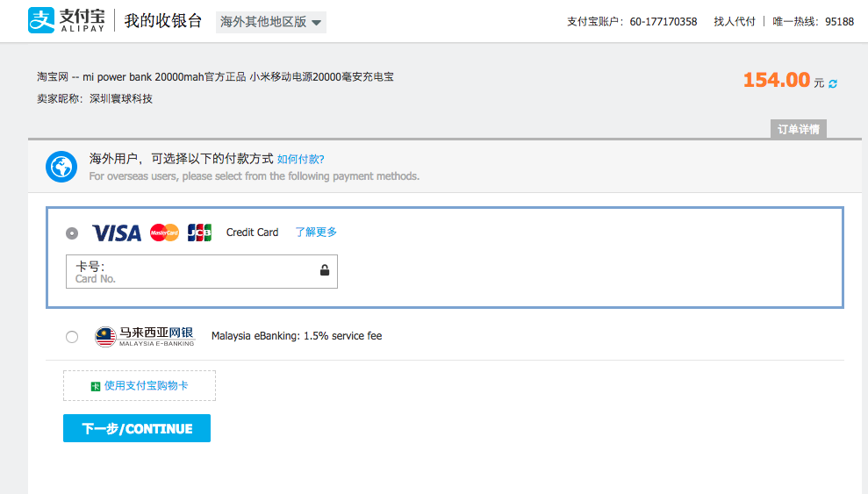Click the 使用支付宝购物卡 option

coord(146,386)
